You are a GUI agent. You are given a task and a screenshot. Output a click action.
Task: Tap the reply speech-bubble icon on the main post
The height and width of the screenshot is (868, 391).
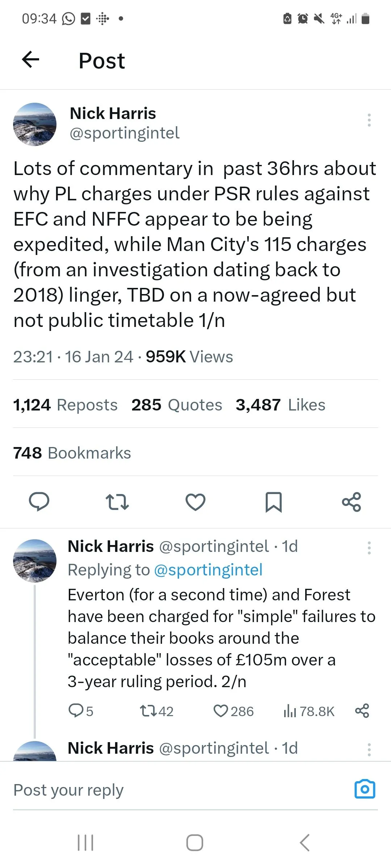(39, 502)
